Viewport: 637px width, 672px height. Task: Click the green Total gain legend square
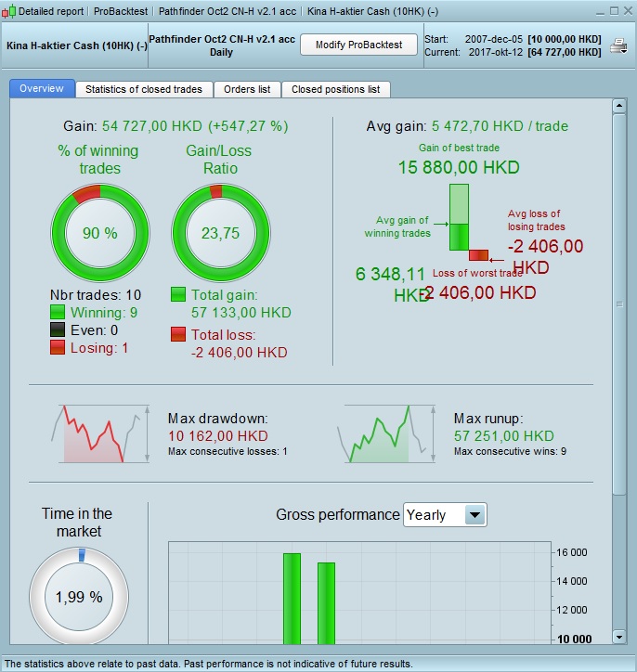pos(178,294)
